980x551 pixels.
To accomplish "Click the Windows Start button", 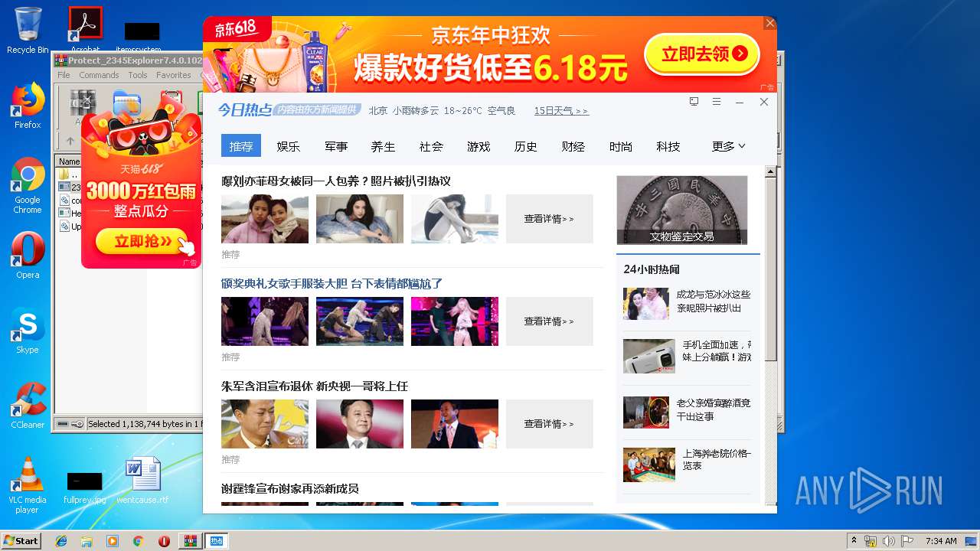I will [21, 540].
